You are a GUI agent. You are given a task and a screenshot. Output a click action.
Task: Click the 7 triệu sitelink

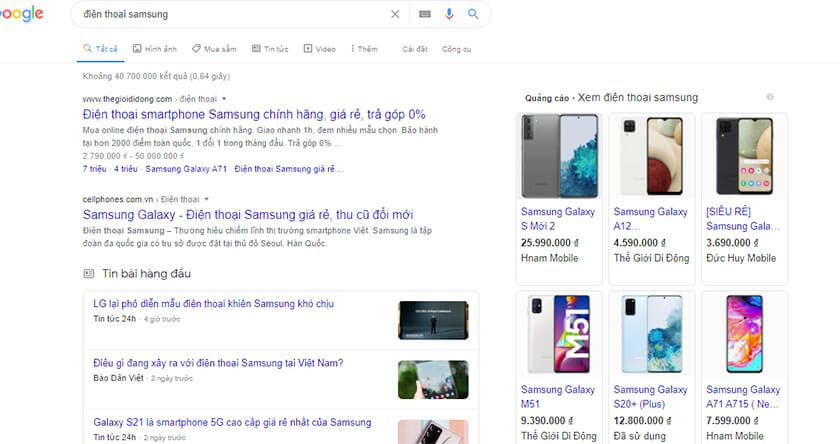pos(94,169)
